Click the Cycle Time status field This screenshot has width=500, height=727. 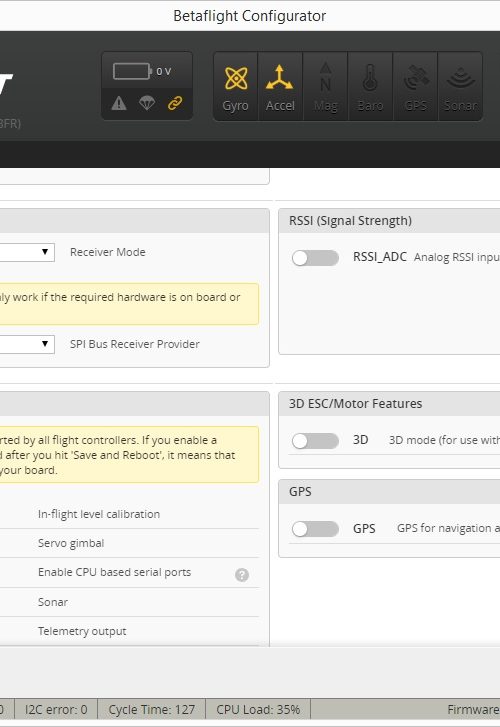point(151,709)
